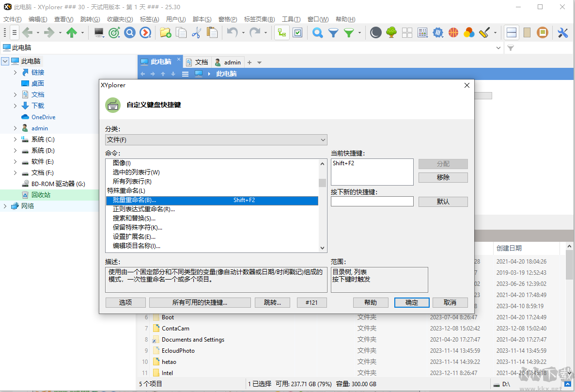Click the 所有可用的快捷键 button
Screen dimensions: 575x392
[200, 302]
